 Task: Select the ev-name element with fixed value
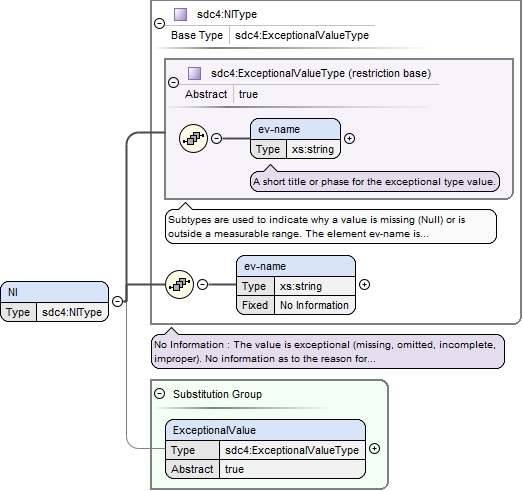pyautogui.click(x=296, y=285)
